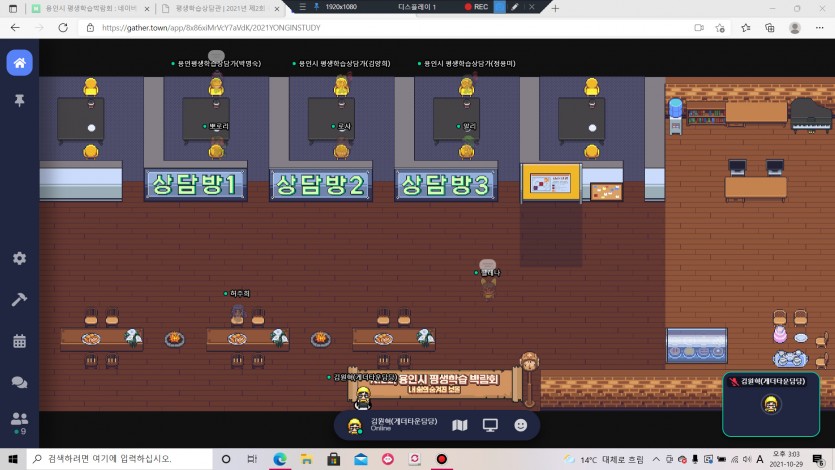Start screen share with monitor icon
Viewport: 835px width, 470px height.
pos(490,425)
